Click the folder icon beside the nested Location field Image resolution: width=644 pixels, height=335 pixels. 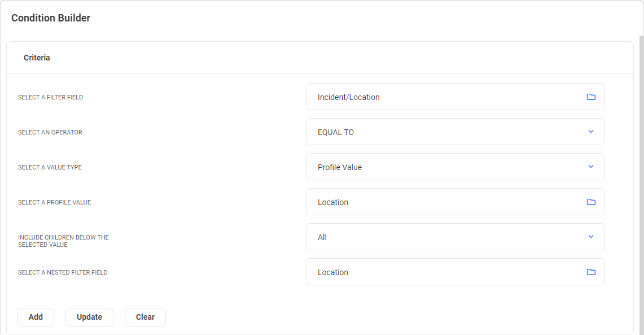[x=591, y=272]
